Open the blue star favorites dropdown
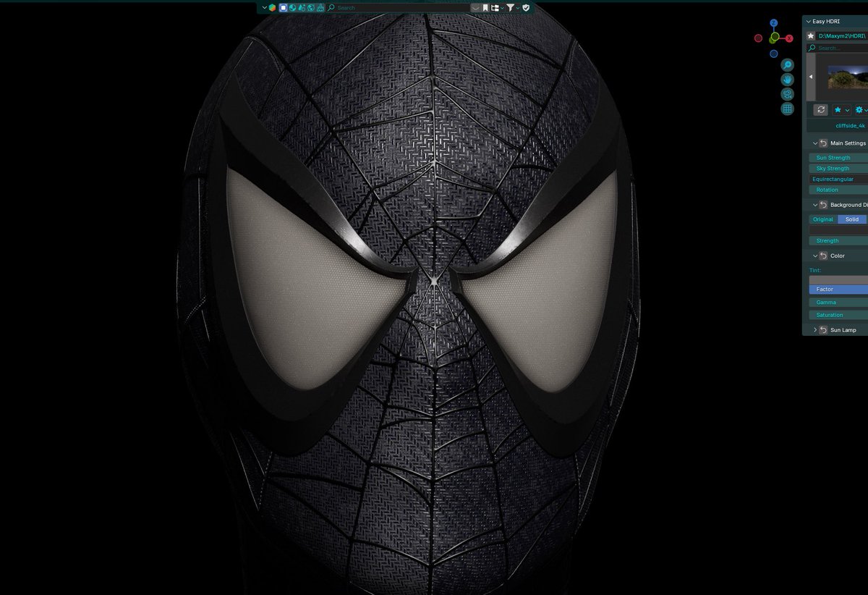This screenshot has height=595, width=868. (x=841, y=110)
